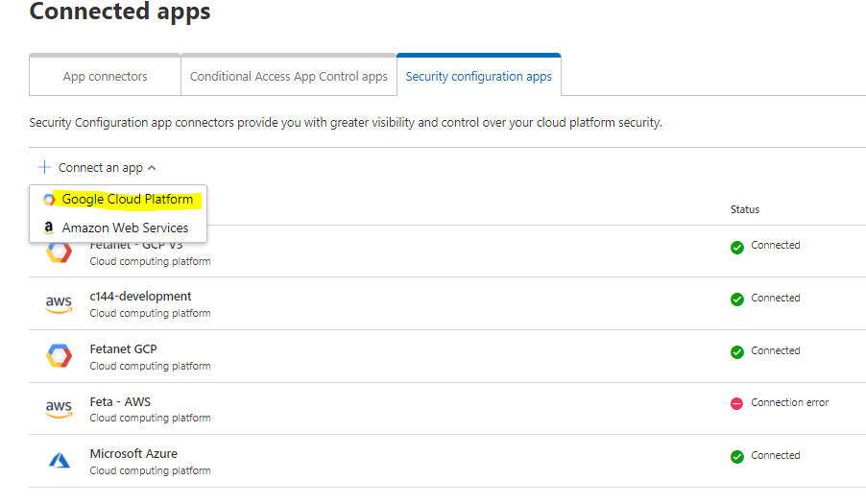866x504 pixels.
Task: Collapse the Connect an app dropdown
Action: pyautogui.click(x=152, y=168)
